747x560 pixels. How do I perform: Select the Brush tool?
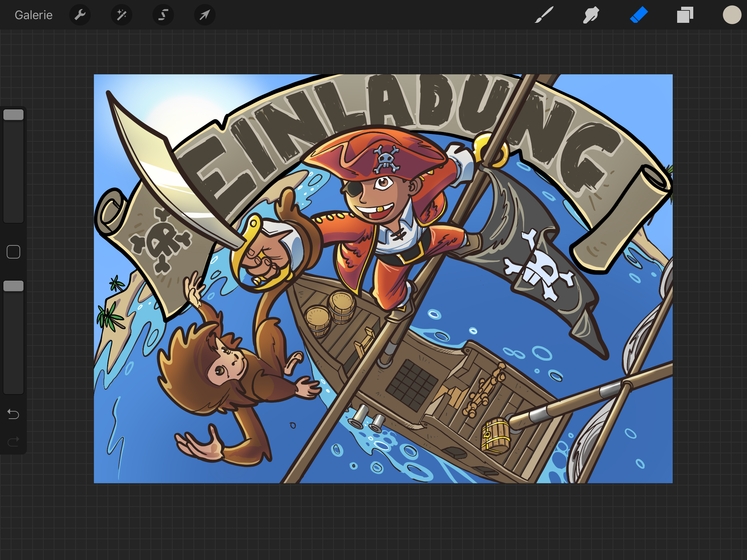coord(544,15)
